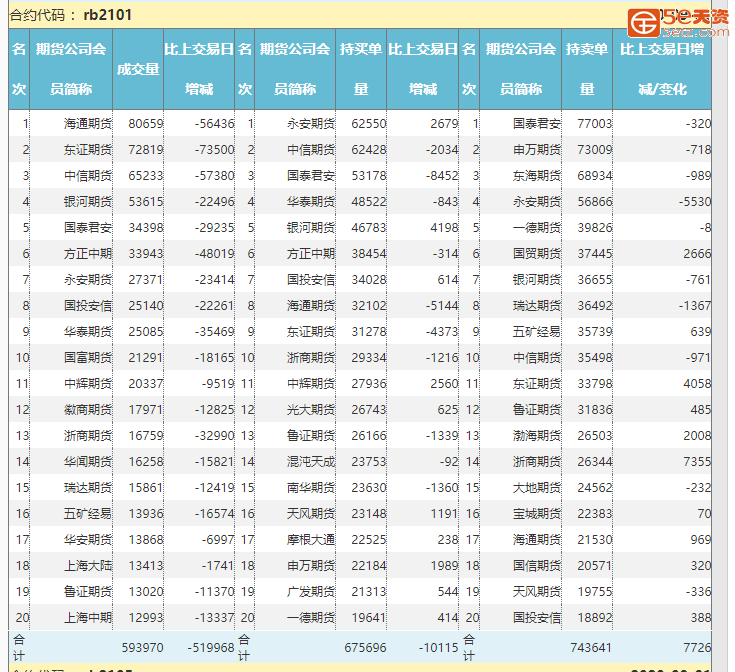Click the total short position 743641

click(591, 648)
